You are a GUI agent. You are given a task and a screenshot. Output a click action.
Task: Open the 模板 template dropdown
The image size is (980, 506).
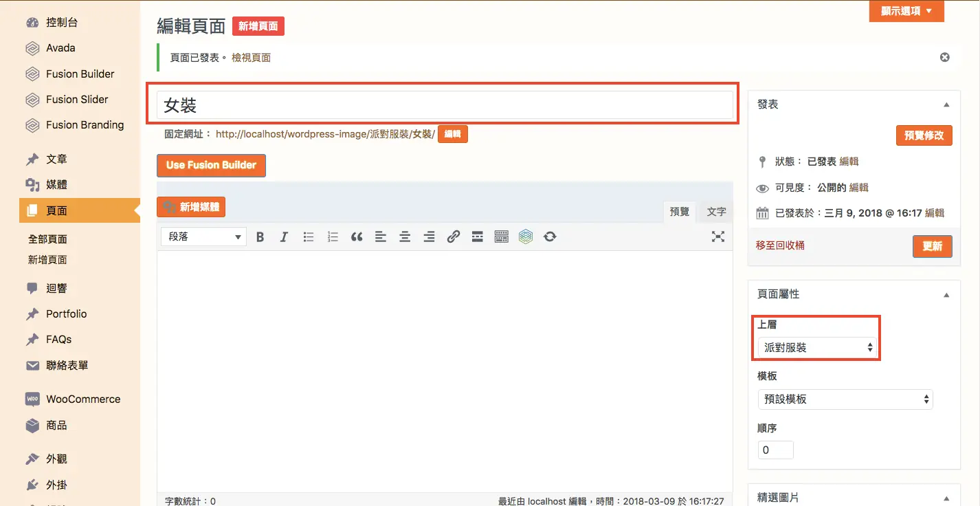pyautogui.click(x=845, y=399)
